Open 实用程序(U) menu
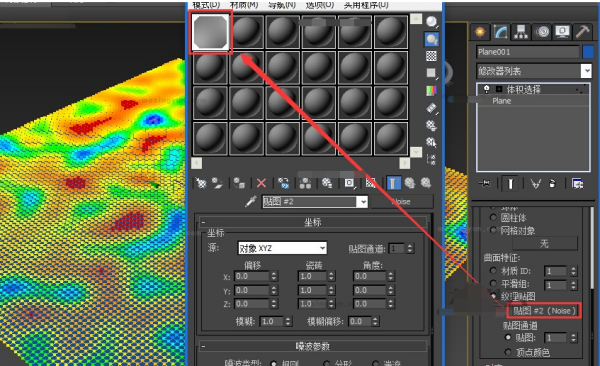This screenshot has width=600, height=366. 366,5
